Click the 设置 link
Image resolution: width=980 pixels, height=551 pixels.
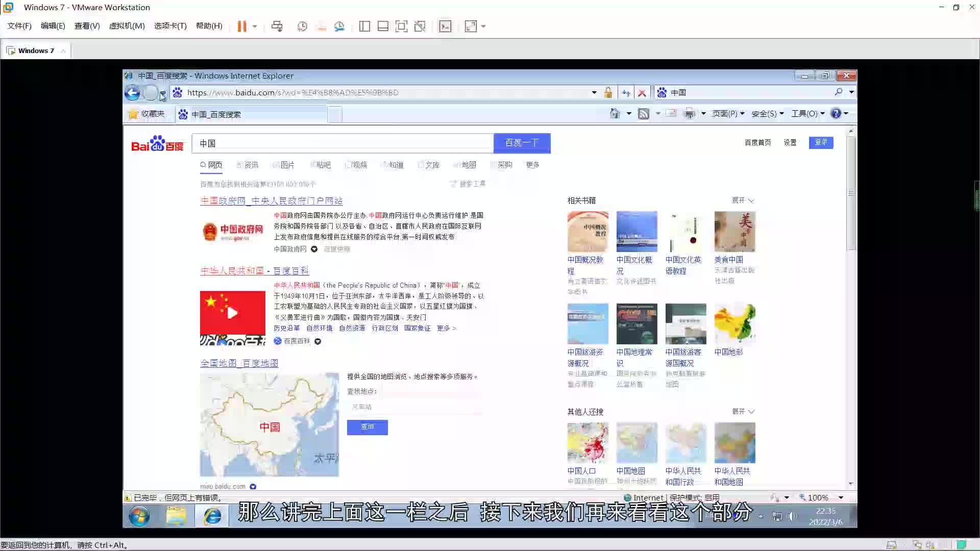(790, 143)
